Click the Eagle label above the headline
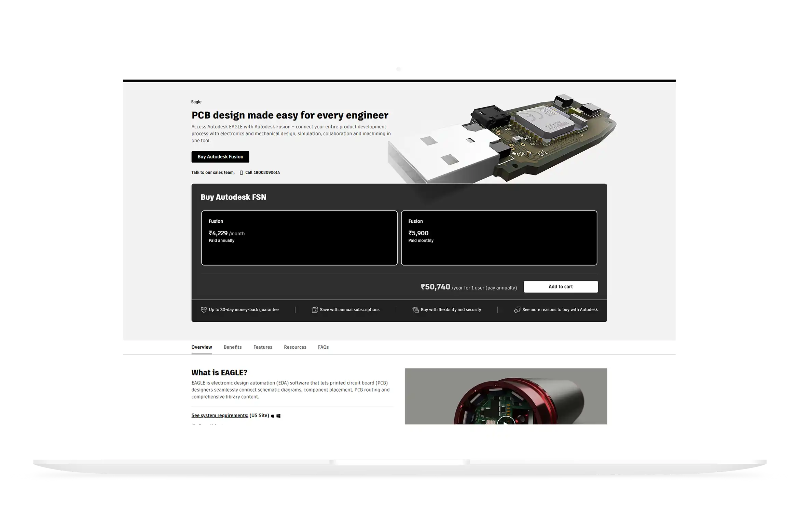Image resolution: width=798 pixels, height=532 pixels. pyautogui.click(x=196, y=102)
